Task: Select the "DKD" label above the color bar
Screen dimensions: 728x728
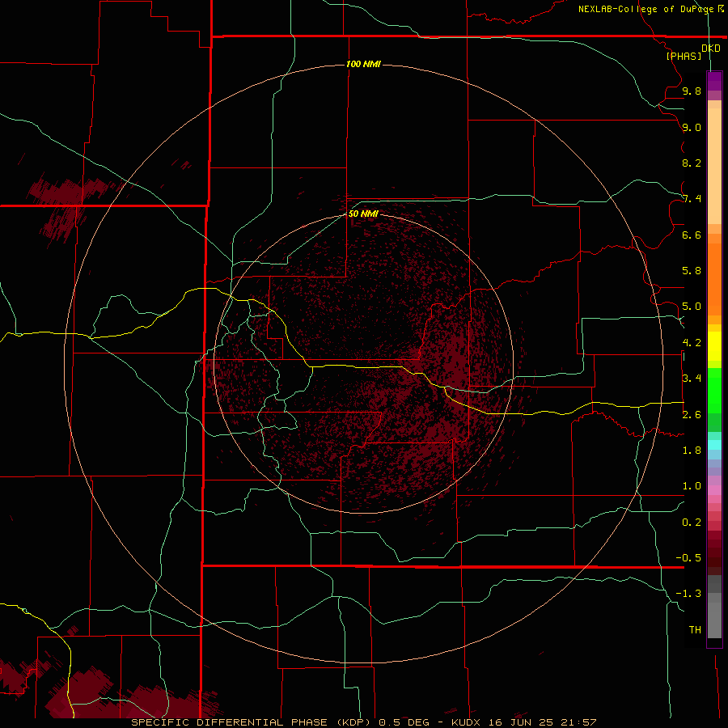Action: pyautogui.click(x=711, y=49)
